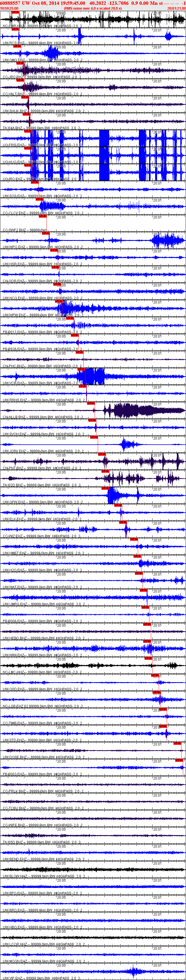This screenshot has width=186, height=980.
Task: Click the end time 20:01:21.00 label
Action: coord(176,8)
